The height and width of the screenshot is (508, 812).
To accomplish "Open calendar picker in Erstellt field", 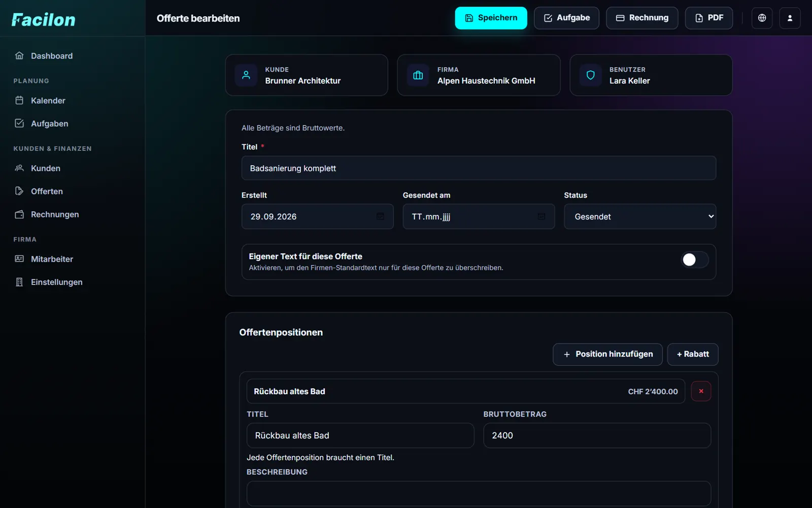I will pos(380,216).
